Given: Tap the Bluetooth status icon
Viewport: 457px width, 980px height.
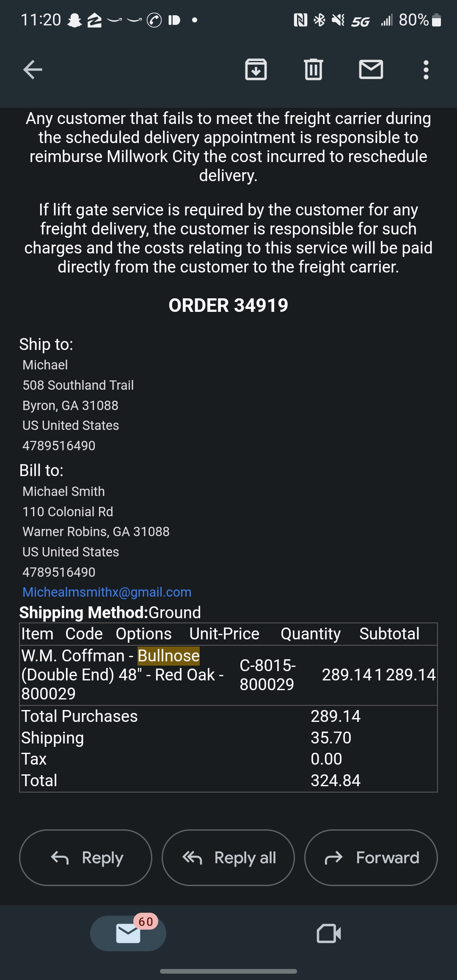Looking at the screenshot, I should (x=319, y=20).
